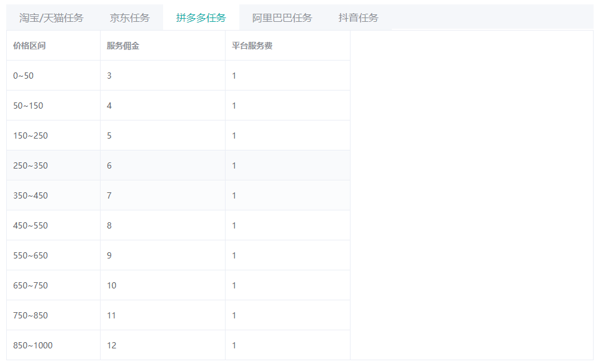The width and height of the screenshot is (598, 364).
Task: Click the 750~850 price range cell
Action: (x=53, y=315)
